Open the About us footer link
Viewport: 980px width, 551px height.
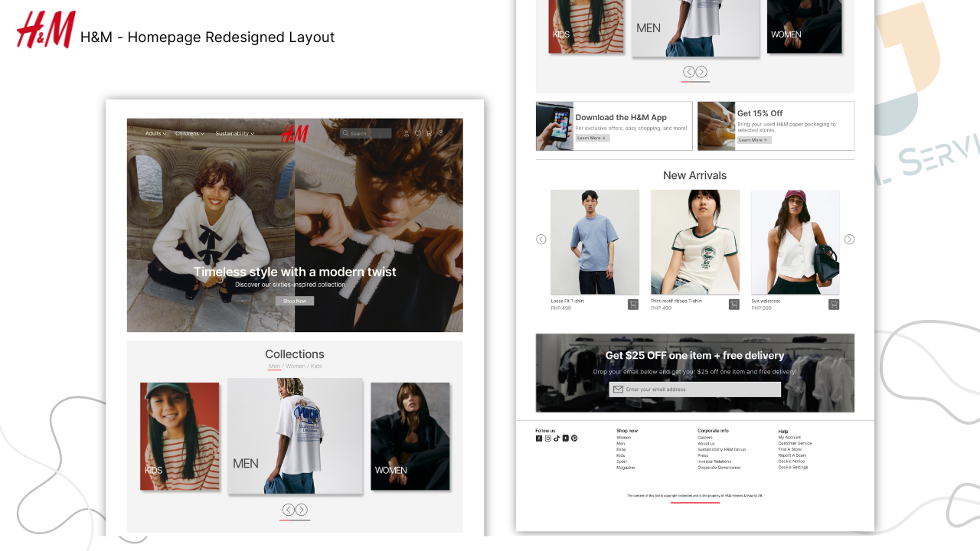pos(706,444)
